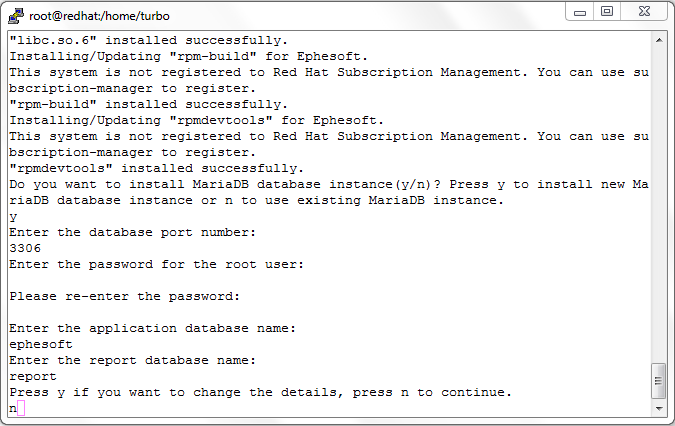Open the PuTTY system menu icon
This screenshot has height=426, width=675.
tap(16, 16)
